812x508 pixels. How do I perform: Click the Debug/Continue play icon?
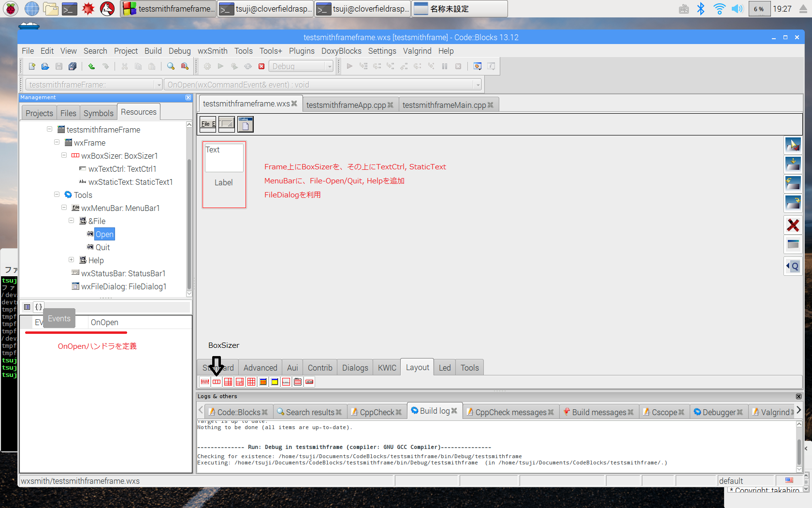[x=349, y=66]
